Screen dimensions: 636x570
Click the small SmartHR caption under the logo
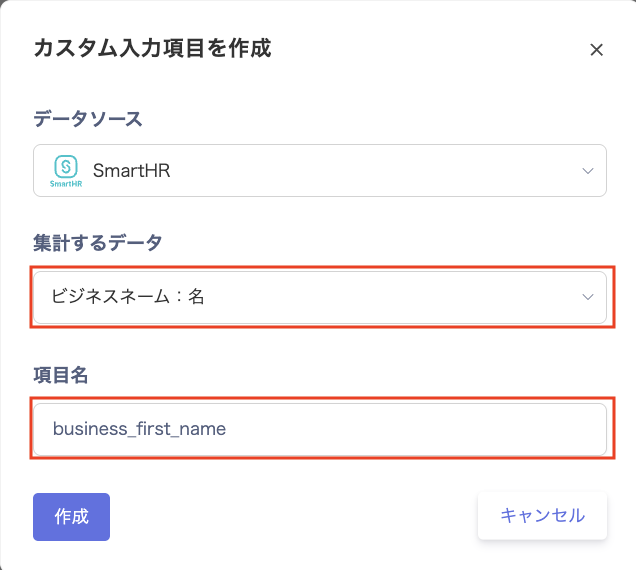tap(66, 184)
